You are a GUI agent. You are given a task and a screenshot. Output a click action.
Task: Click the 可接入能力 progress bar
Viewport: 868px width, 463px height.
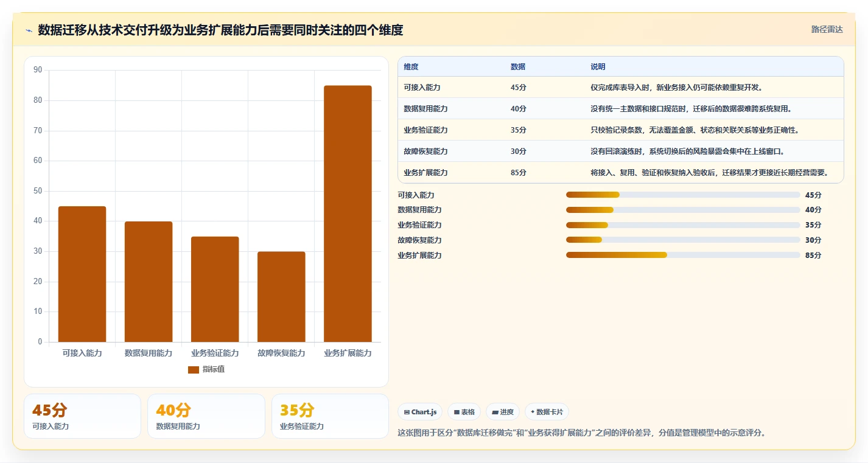tap(683, 195)
